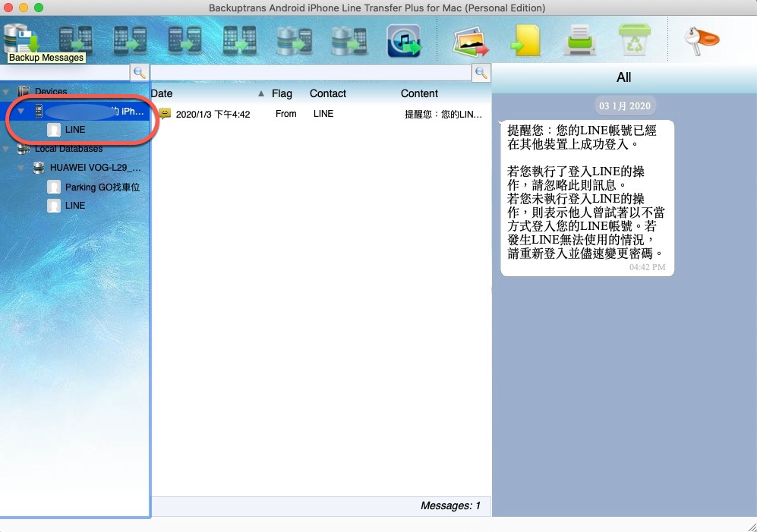Click the third phone-to-phone transfer toolbar icon
This screenshot has width=757, height=532.
click(x=185, y=40)
